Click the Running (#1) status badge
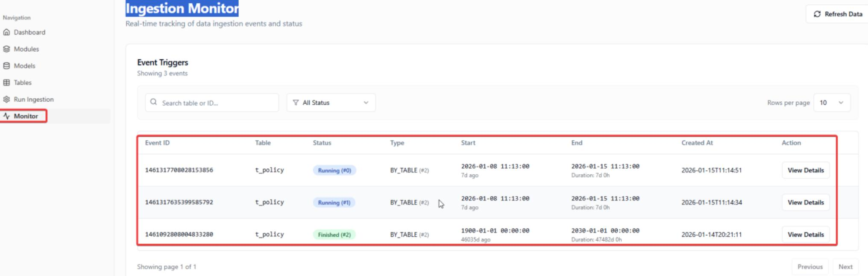 (x=334, y=203)
